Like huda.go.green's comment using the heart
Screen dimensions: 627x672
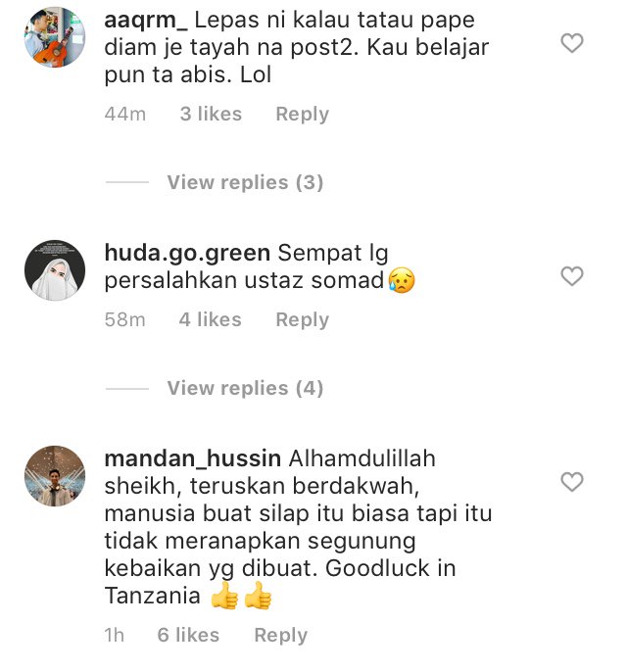click(x=572, y=276)
